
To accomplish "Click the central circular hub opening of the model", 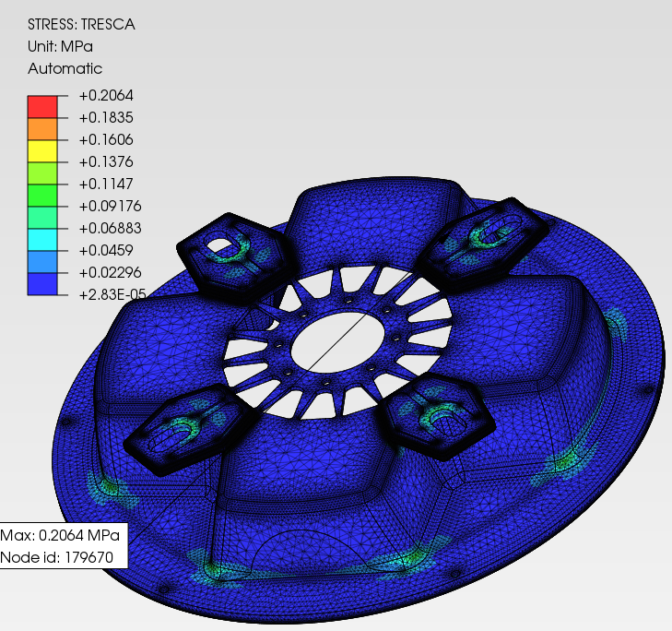I will click(x=337, y=341).
